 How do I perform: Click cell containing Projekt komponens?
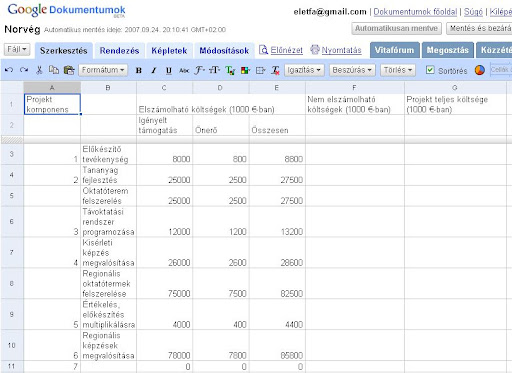tap(52, 104)
